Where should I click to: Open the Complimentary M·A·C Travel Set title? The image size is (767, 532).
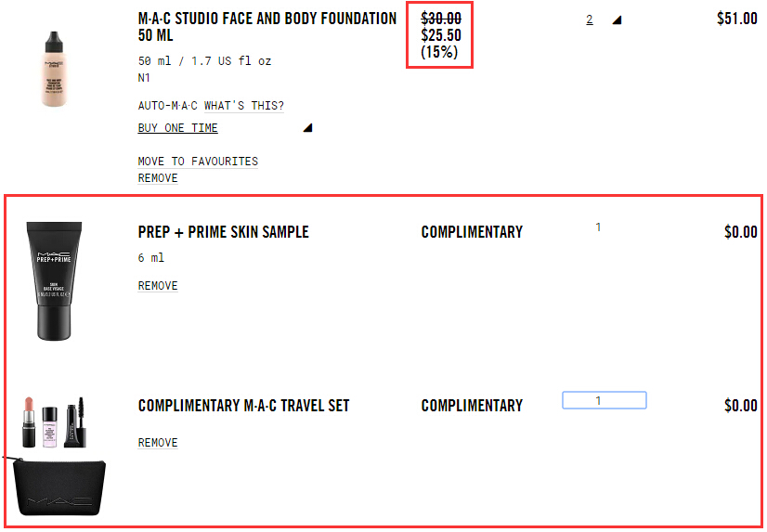243,406
